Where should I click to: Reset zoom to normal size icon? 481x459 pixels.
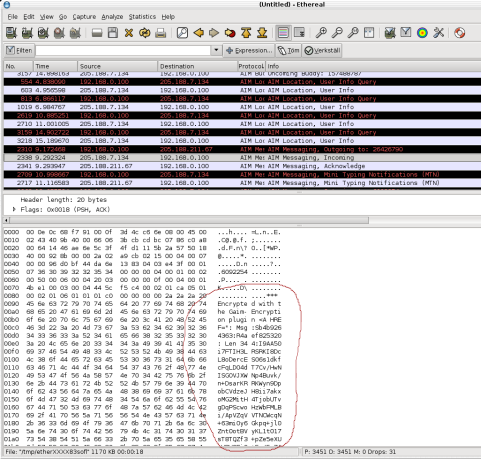(x=353, y=33)
